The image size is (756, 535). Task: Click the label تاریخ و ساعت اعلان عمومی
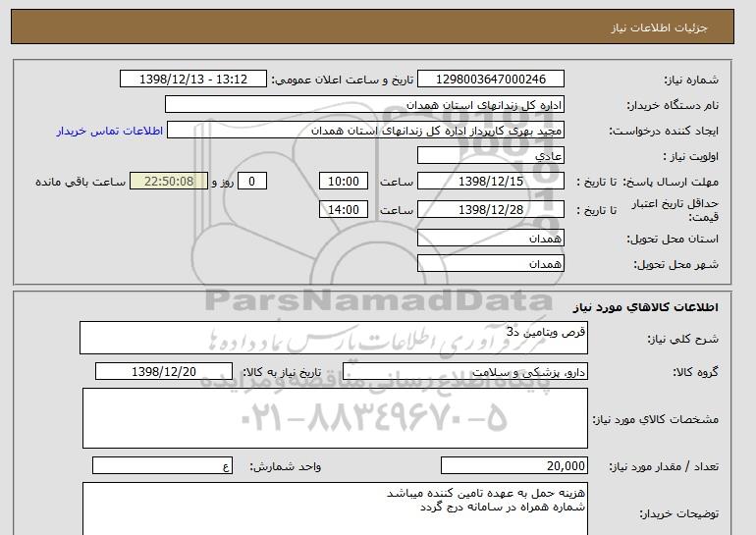tap(343, 80)
